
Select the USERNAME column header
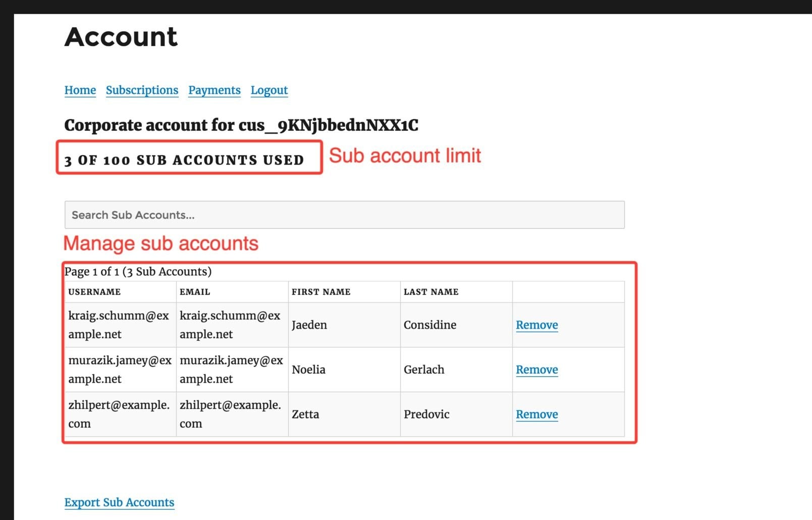[x=94, y=291]
